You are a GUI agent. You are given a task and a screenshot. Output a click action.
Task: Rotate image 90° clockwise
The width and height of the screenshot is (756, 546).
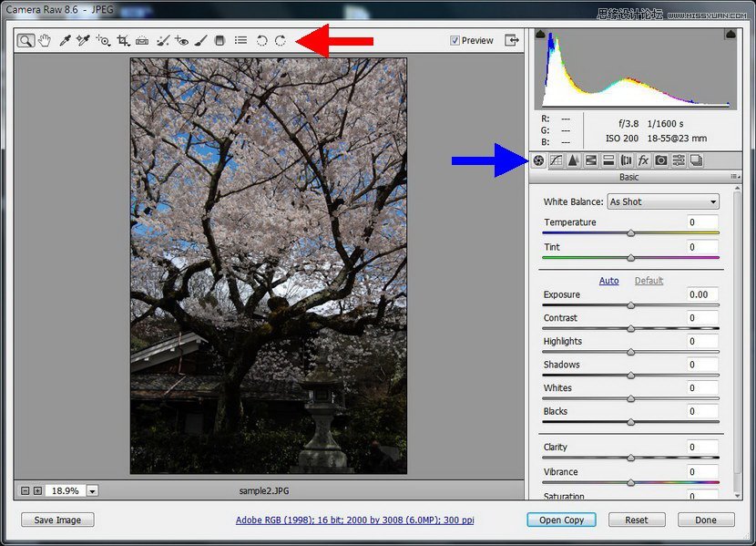pos(281,40)
